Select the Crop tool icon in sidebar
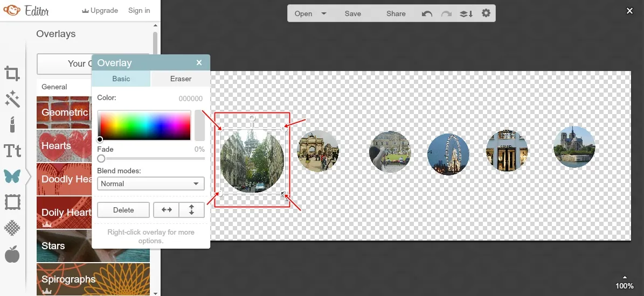 (x=12, y=73)
